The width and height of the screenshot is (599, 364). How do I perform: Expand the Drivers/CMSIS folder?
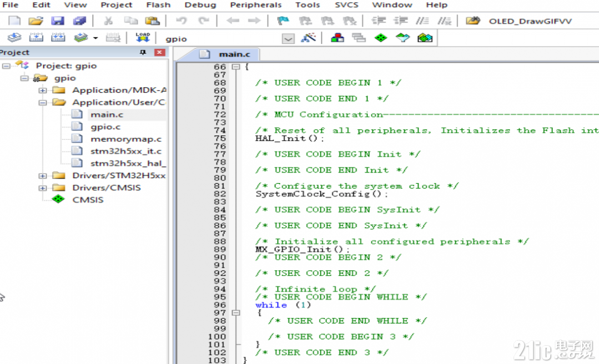click(x=43, y=188)
